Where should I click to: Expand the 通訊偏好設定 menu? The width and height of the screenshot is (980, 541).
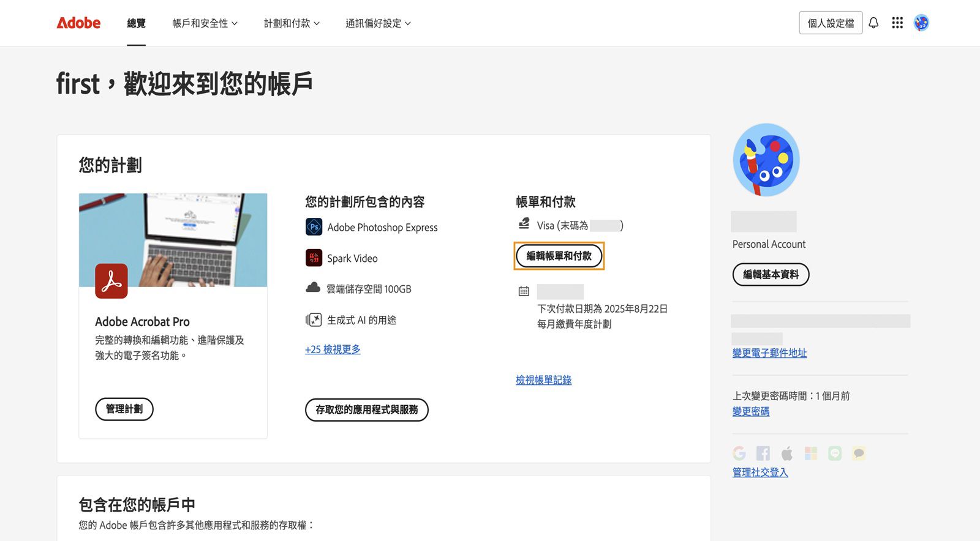point(378,23)
